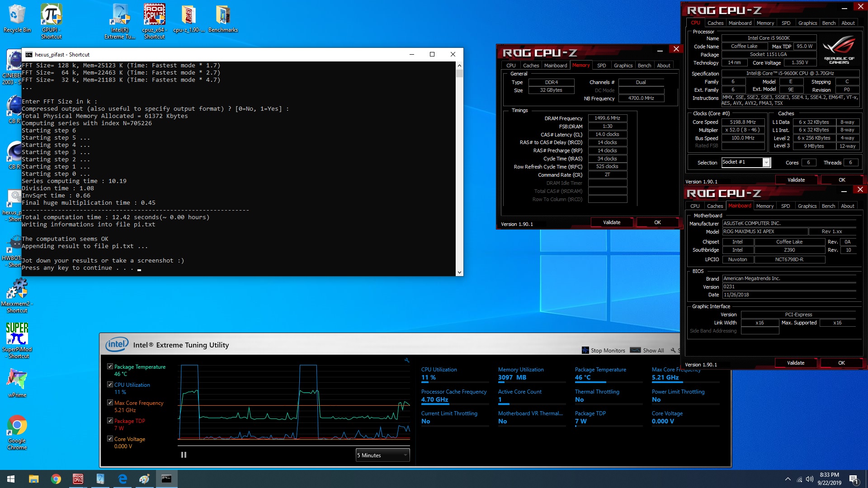Screen dimensions: 868x488
Task: Click the DRAM Frequency value 1499.6 MHz
Action: pos(607,118)
